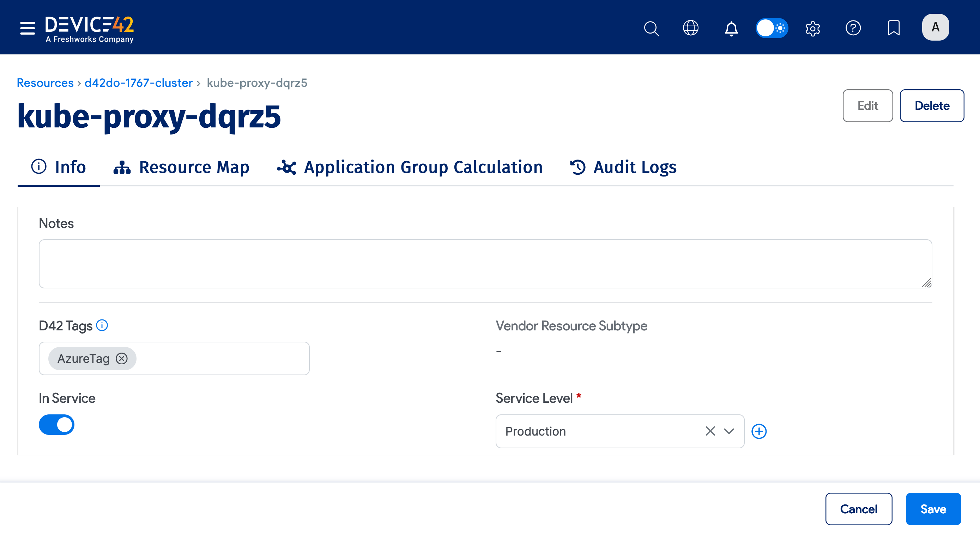Viewport: 980px width, 533px height.
Task: Open the user avatar menu
Action: [935, 28]
